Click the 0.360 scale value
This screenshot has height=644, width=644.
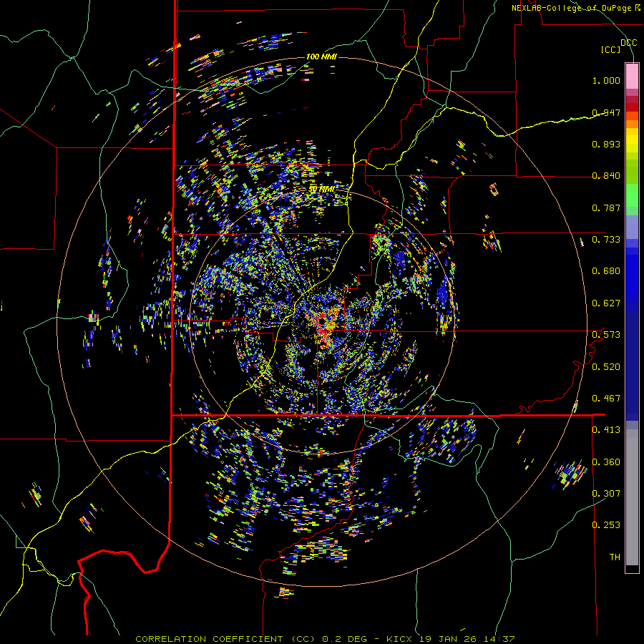(606, 462)
